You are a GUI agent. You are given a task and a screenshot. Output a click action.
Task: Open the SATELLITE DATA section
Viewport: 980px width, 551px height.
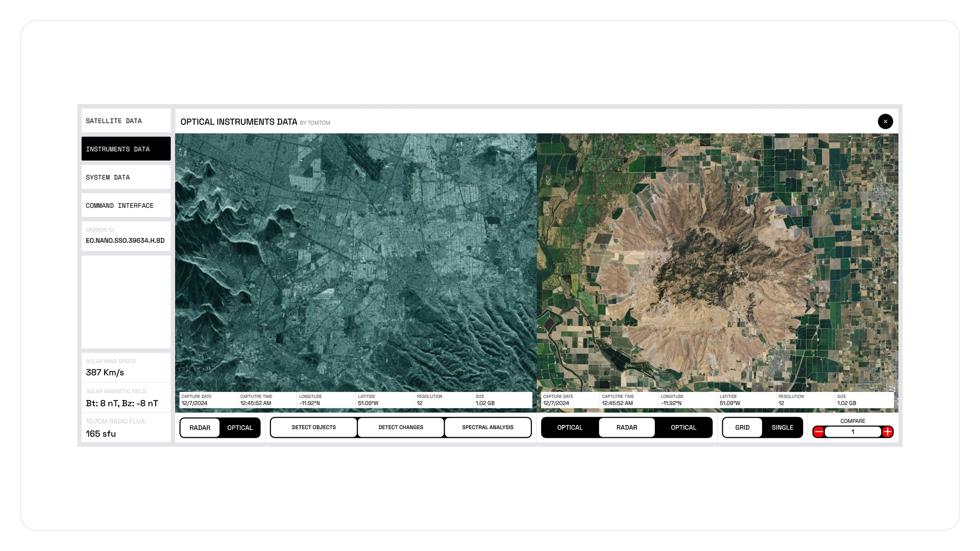click(126, 120)
